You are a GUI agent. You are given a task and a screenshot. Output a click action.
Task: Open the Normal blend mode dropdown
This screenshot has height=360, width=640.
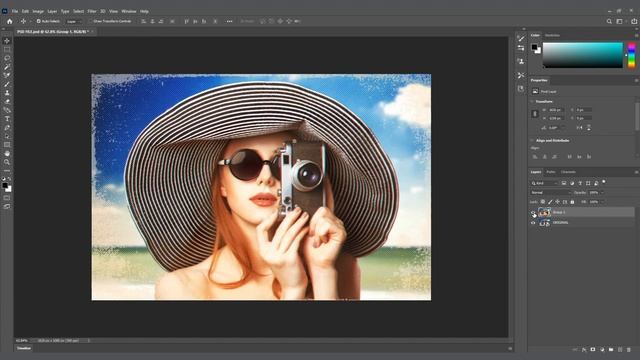click(551, 192)
